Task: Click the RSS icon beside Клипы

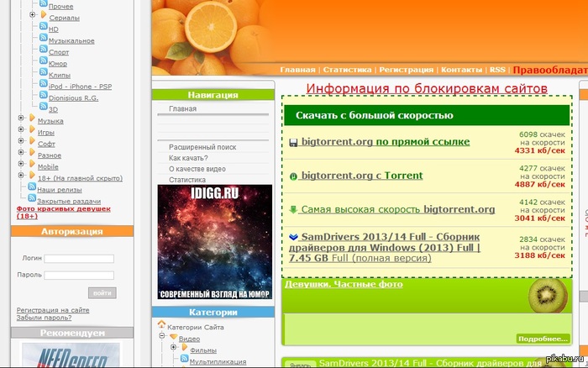Action: (x=43, y=75)
